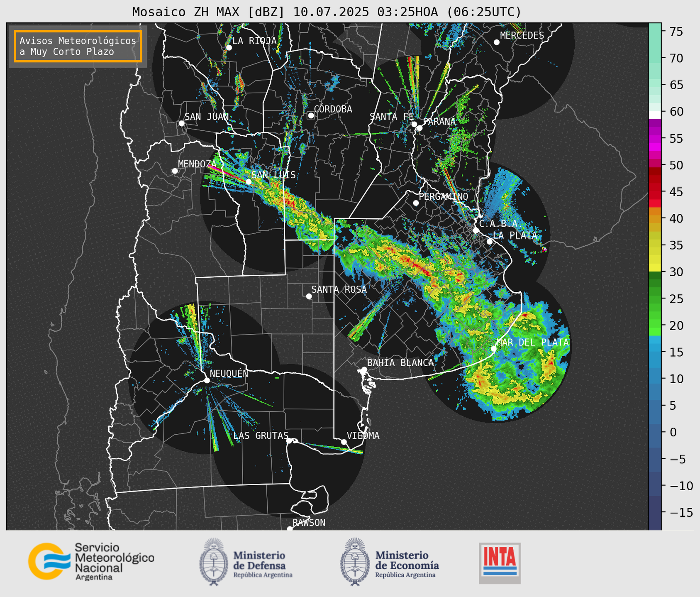Viewport: 700px width, 597px height.
Task: Click the LAS GRUTAS text label
Action: point(261,436)
